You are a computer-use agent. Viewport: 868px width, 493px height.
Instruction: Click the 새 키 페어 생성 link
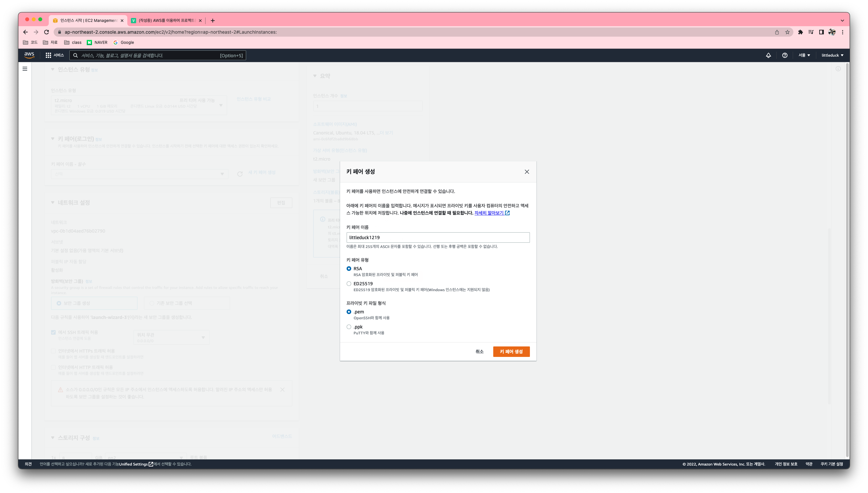point(262,172)
